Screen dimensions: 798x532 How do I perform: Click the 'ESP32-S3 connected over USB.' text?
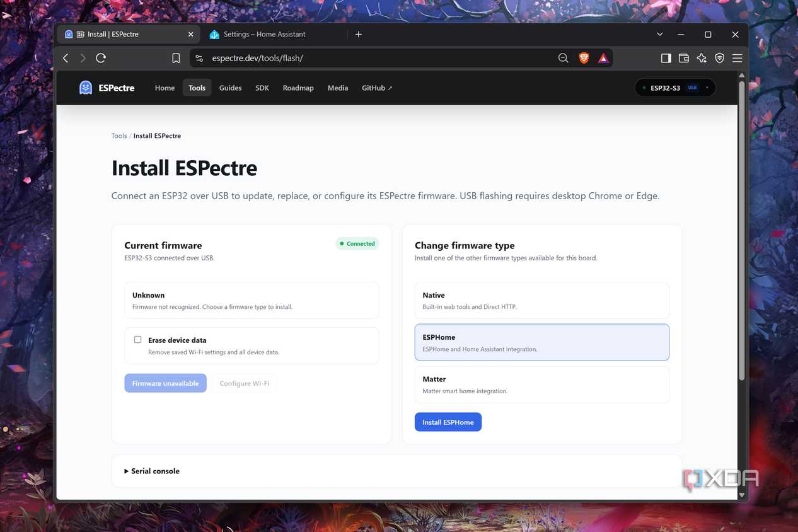pos(169,258)
